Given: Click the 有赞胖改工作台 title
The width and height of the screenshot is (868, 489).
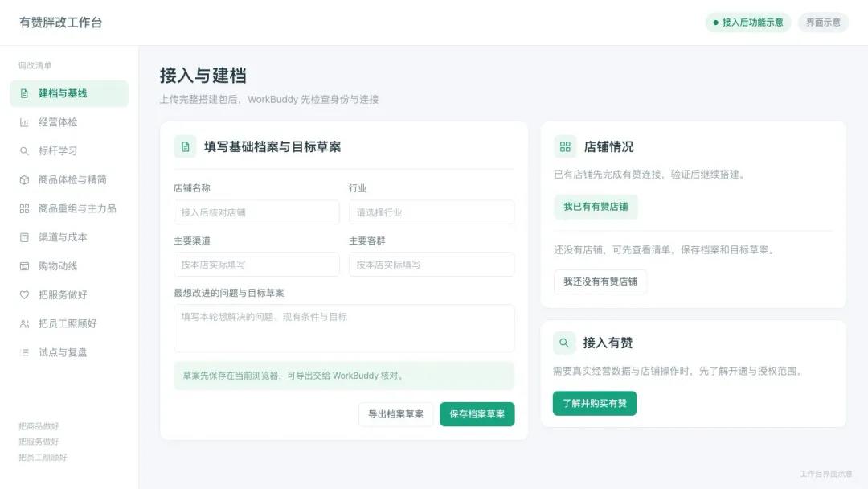Looking at the screenshot, I should click(x=60, y=23).
